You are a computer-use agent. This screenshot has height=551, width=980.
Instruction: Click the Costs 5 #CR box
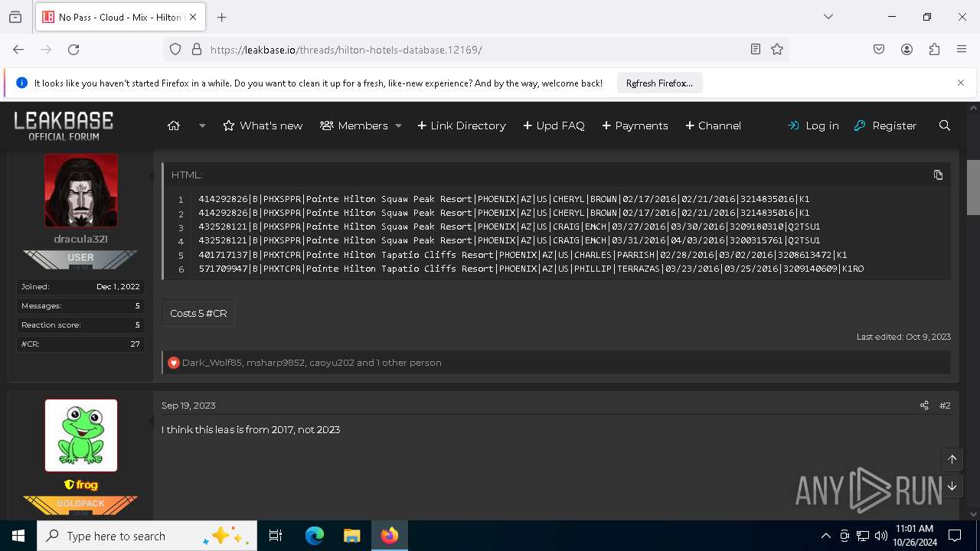[x=198, y=313]
